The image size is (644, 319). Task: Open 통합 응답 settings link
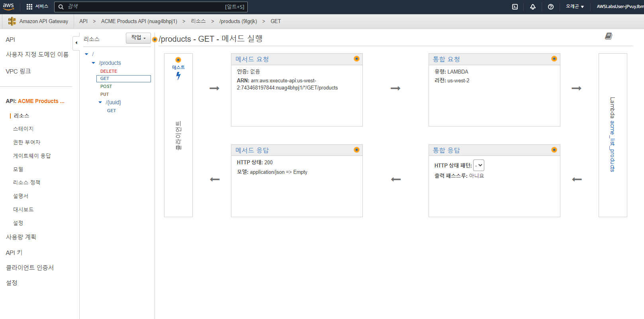(x=446, y=150)
